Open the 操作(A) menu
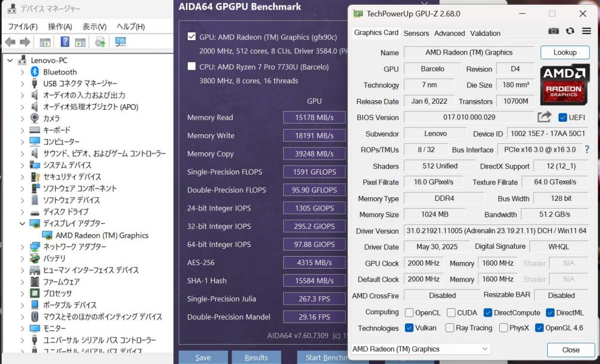The height and width of the screenshot is (364, 600). (x=60, y=26)
